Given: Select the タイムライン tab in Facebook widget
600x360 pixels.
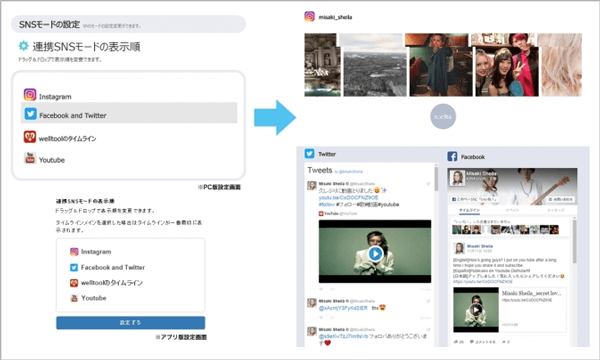Looking at the screenshot, I should [x=469, y=210].
